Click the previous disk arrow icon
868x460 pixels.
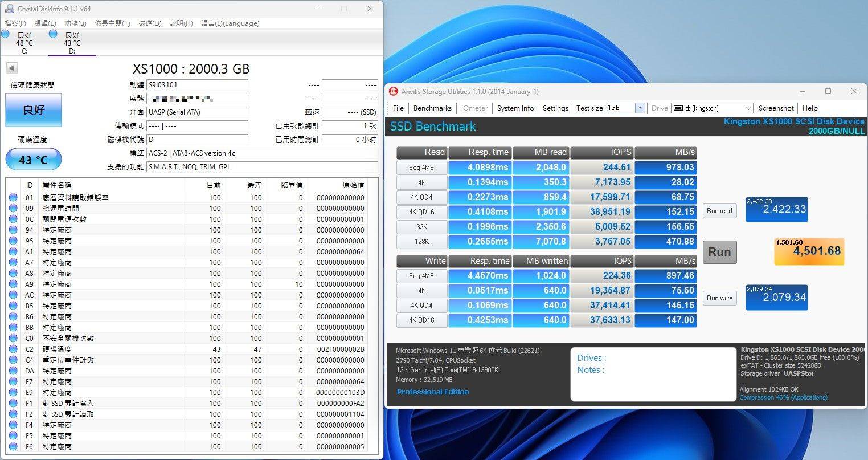[x=11, y=68]
